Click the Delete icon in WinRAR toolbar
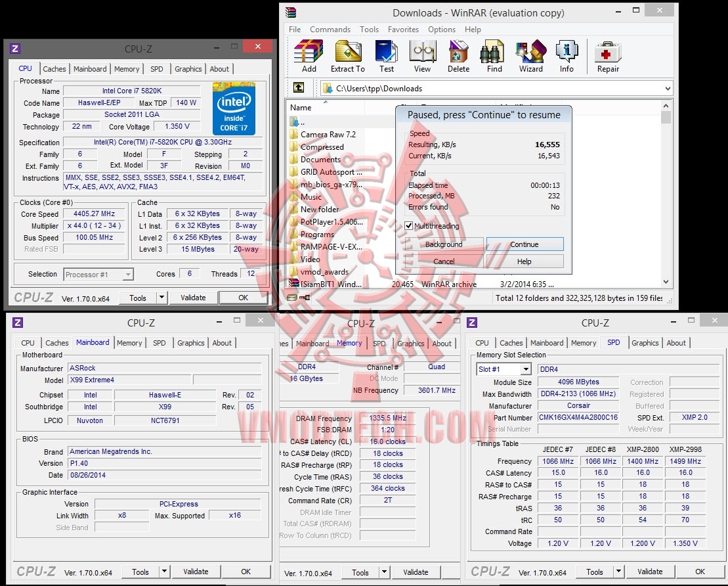Image resolution: width=728 pixels, height=586 pixels. pyautogui.click(x=458, y=51)
